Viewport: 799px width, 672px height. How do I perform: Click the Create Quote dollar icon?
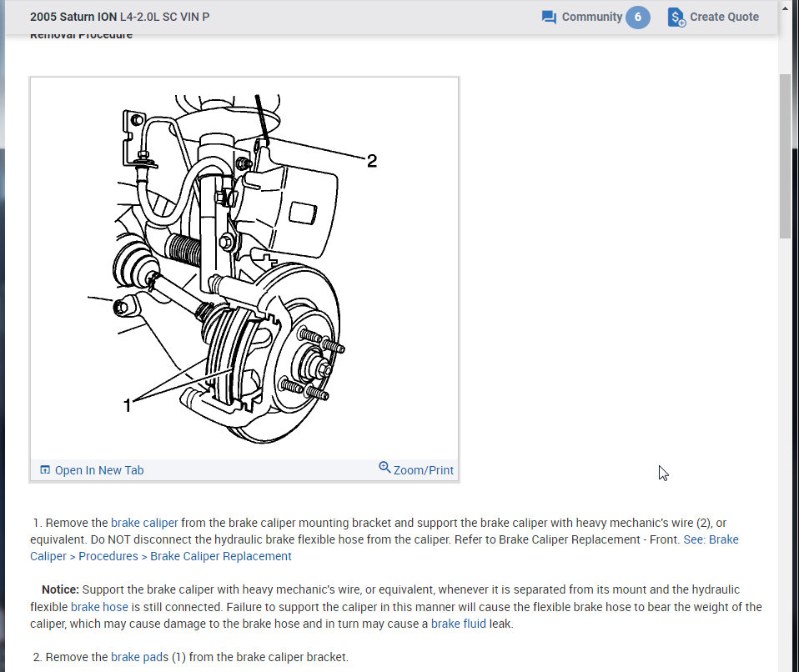tap(676, 18)
